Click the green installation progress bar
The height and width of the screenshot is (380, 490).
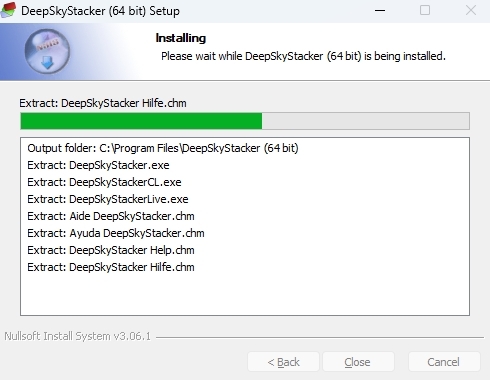click(x=141, y=121)
